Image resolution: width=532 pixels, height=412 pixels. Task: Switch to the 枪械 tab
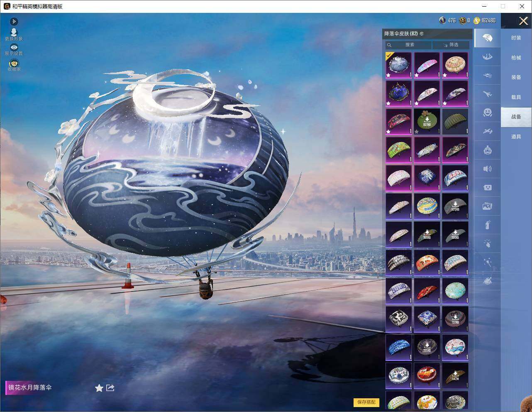(x=516, y=58)
